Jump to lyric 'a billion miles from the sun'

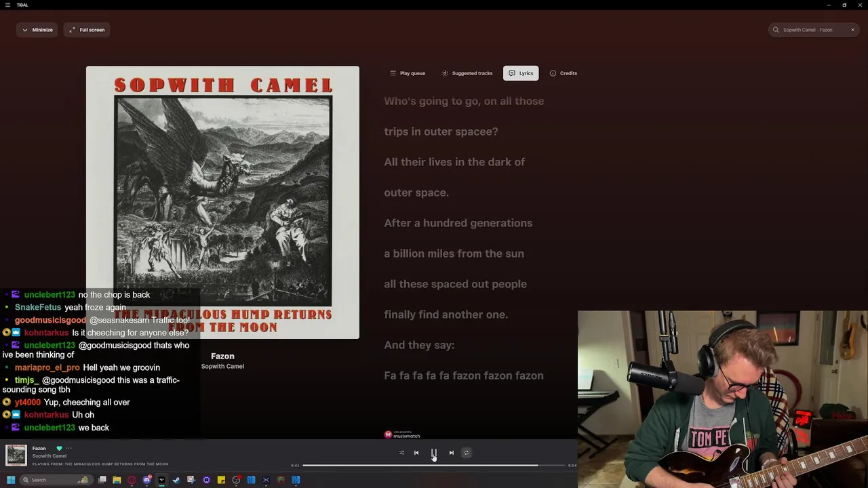(x=454, y=253)
